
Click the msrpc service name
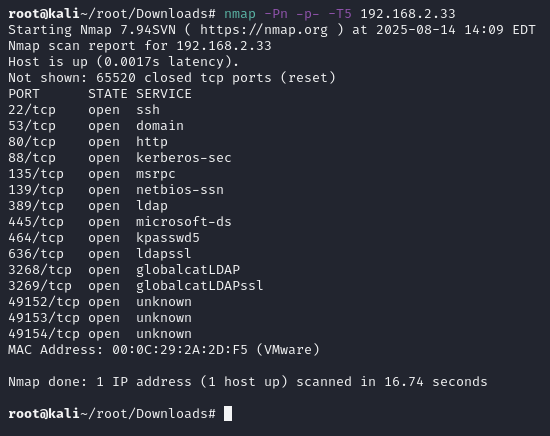[156, 174]
